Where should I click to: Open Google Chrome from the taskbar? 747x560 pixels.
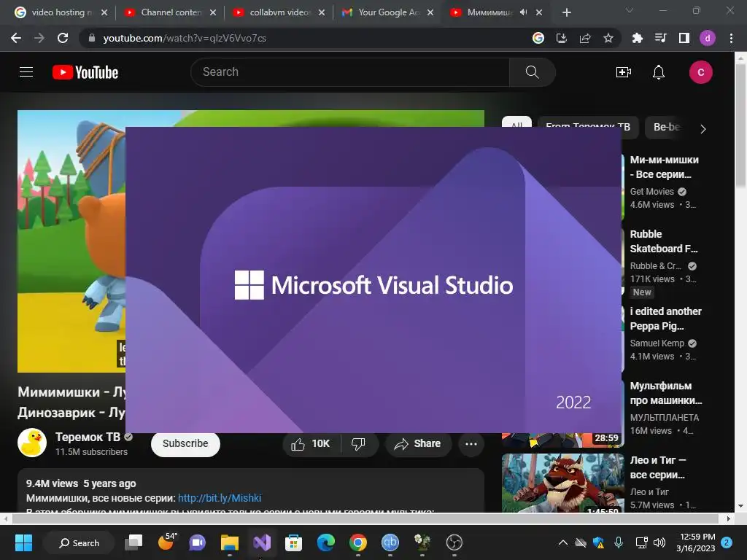click(357, 542)
